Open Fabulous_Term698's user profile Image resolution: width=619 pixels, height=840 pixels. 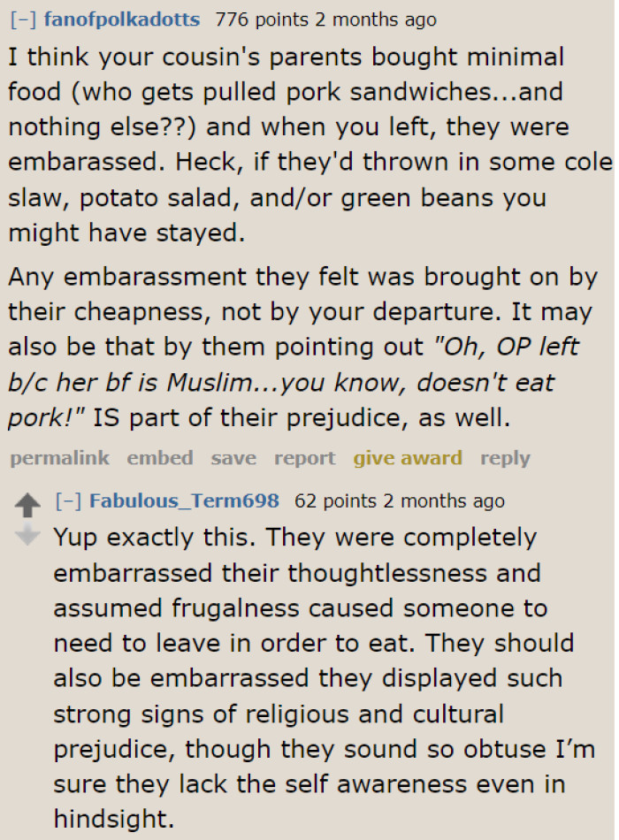click(x=184, y=500)
